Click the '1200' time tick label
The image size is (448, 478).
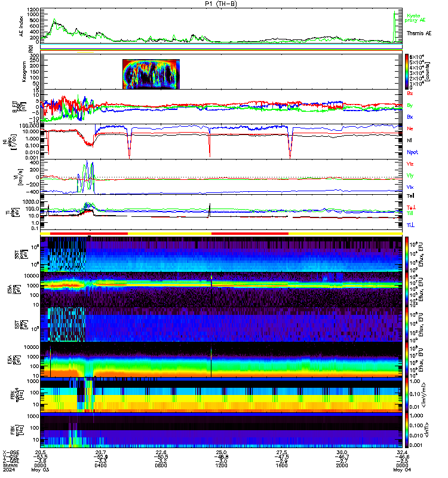(x=221, y=465)
